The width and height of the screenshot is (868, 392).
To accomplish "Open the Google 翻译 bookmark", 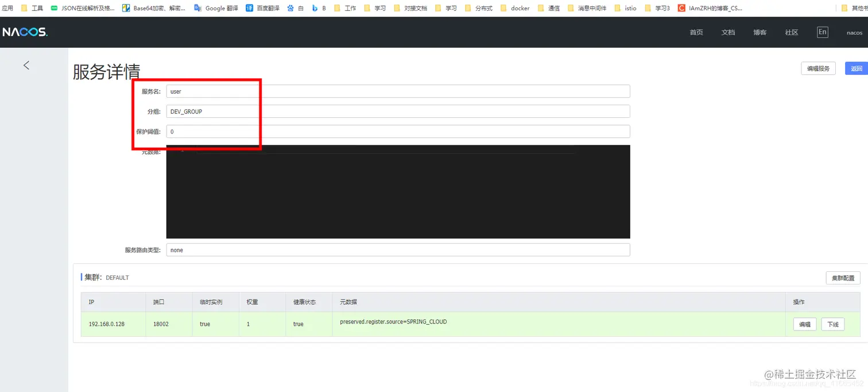I will tap(216, 8).
